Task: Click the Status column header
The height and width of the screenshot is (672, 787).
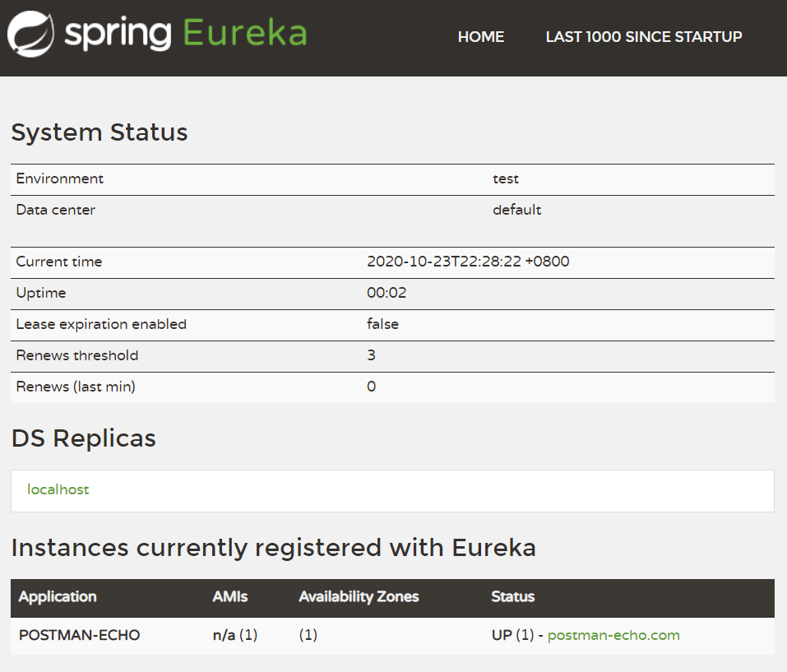Action: coord(513,596)
